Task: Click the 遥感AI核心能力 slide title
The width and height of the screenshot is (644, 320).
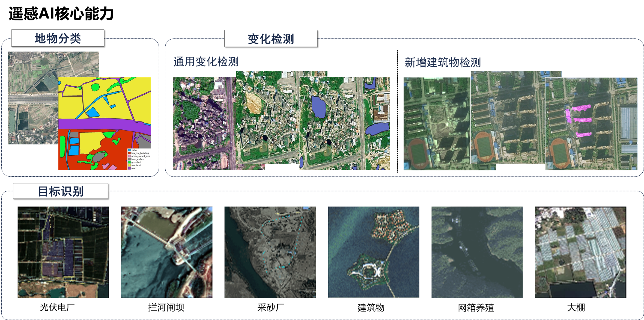Action: 61,14
